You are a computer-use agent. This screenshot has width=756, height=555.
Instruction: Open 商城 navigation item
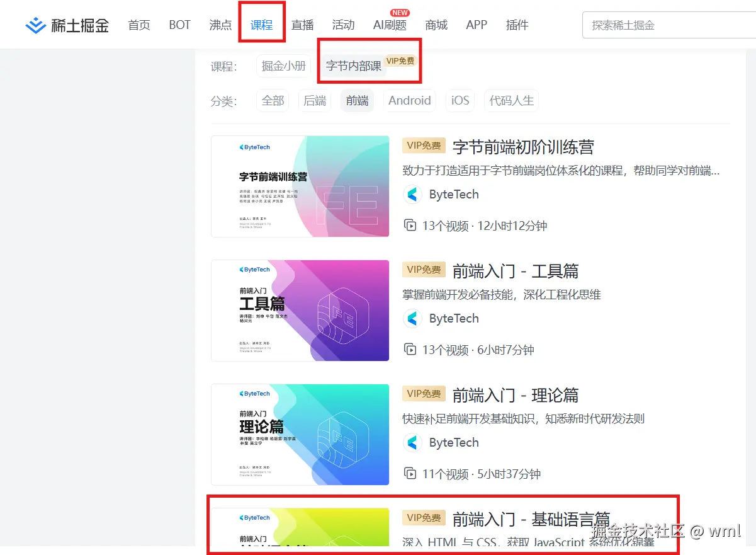(x=436, y=25)
